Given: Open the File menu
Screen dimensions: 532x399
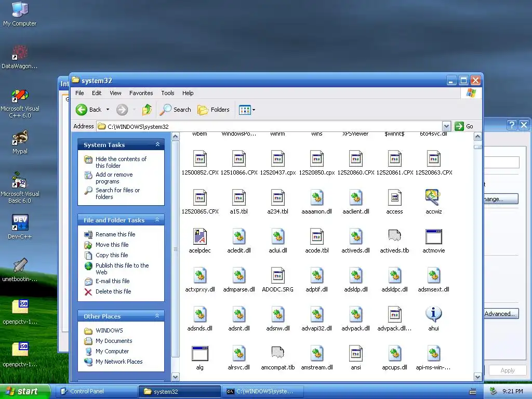Looking at the screenshot, I should click(79, 93).
